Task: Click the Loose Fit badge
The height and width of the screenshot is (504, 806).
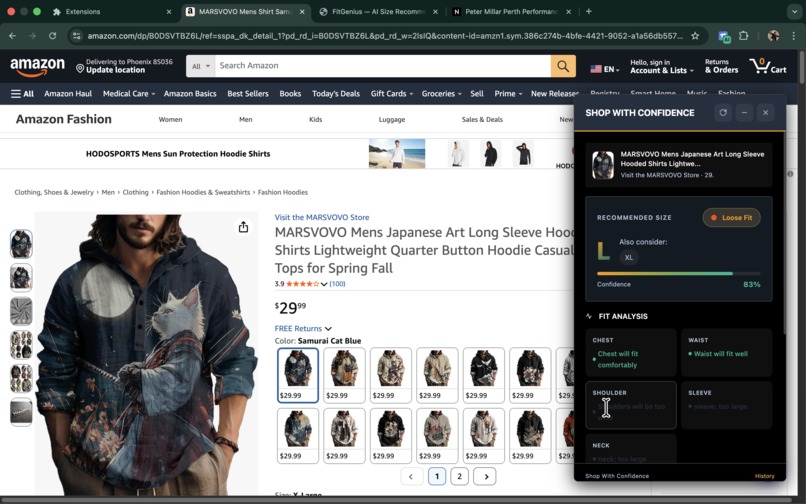Action: (731, 218)
